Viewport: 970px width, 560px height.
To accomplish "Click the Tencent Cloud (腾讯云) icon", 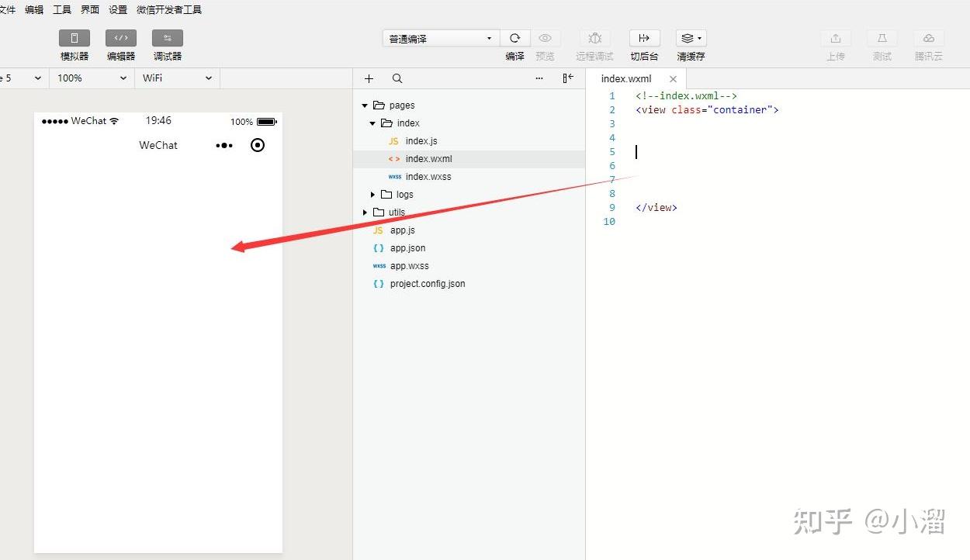I will tap(929, 38).
